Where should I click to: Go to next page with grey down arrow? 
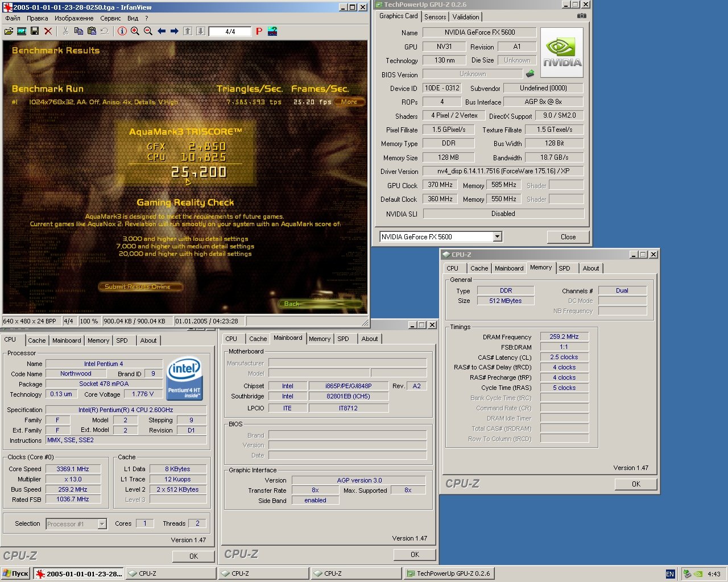(x=201, y=31)
